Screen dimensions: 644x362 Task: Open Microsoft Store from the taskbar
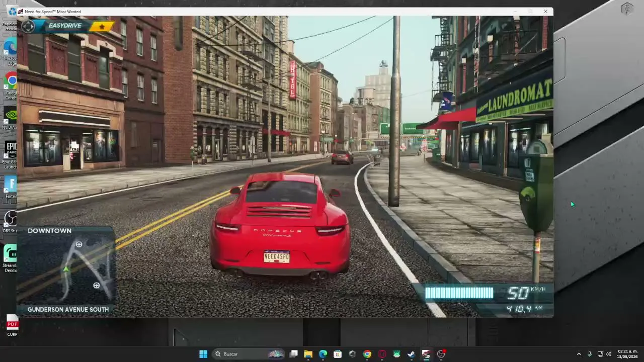(x=338, y=354)
